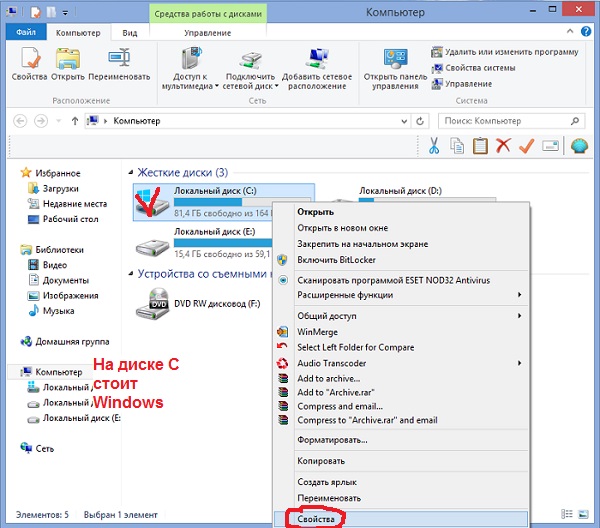Screen dimensions: 600x528
Task: Choose Открыть в новом окне
Action: click(401, 228)
